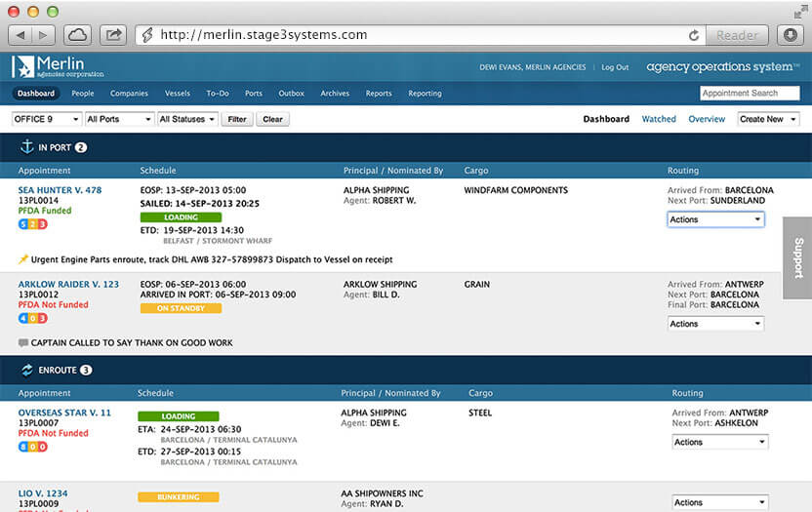Click the anchor icon beside In Port

pos(27,147)
